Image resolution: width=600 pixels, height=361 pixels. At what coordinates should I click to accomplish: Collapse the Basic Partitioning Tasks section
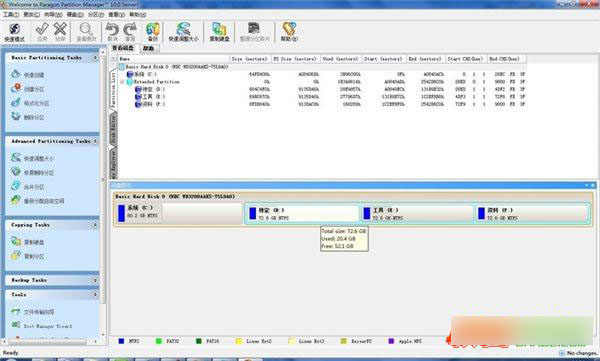click(x=95, y=57)
